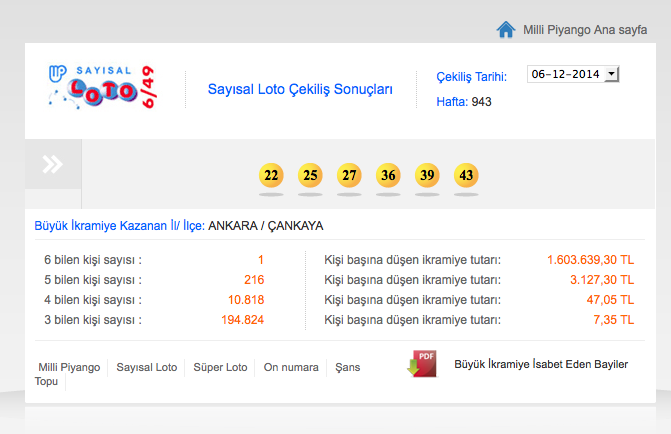This screenshot has width=671, height=434.
Task: Click the 216 winners count value
Action: click(x=254, y=280)
